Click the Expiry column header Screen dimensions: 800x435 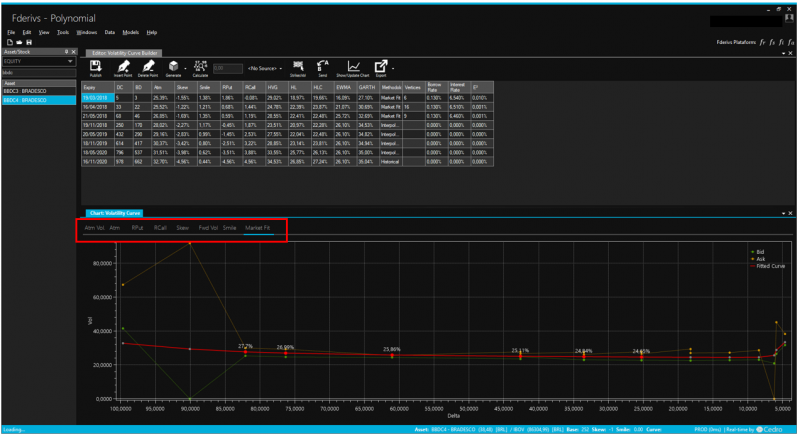click(89, 87)
